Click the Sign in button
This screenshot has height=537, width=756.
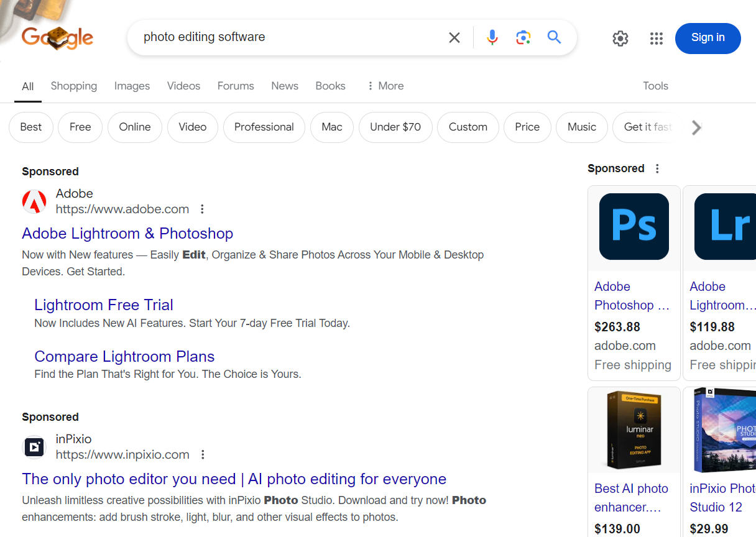[x=708, y=38]
